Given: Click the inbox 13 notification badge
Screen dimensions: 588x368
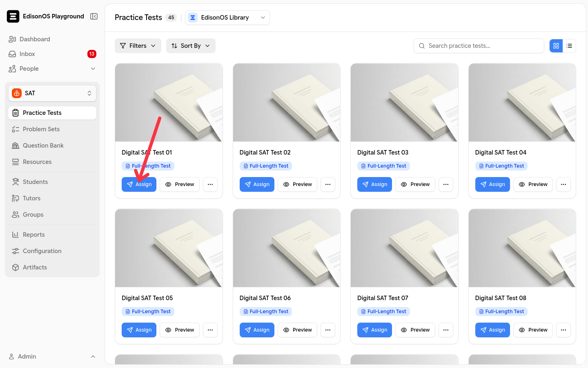Looking at the screenshot, I should [92, 54].
